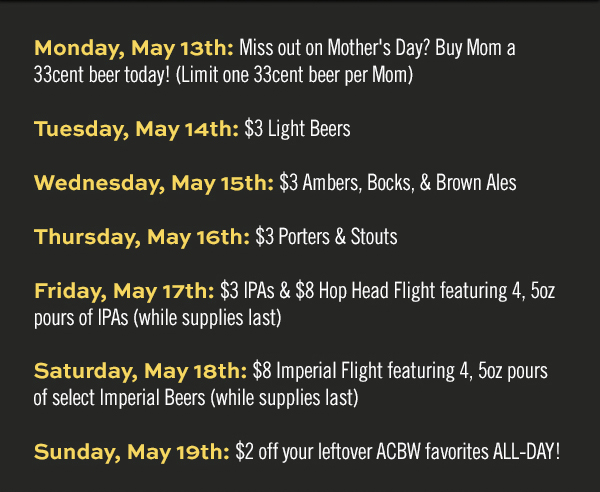The image size is (600, 492).
Task: Click '(Limit one 33cent beer per Mom)' text
Action: 294,75
